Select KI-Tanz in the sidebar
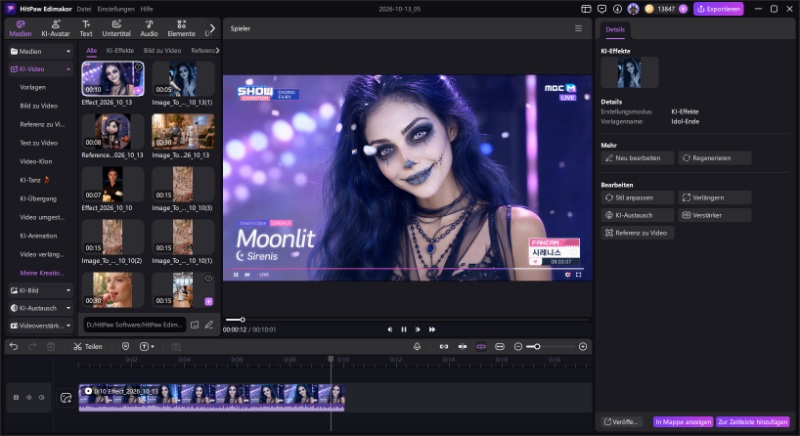 pos(34,180)
